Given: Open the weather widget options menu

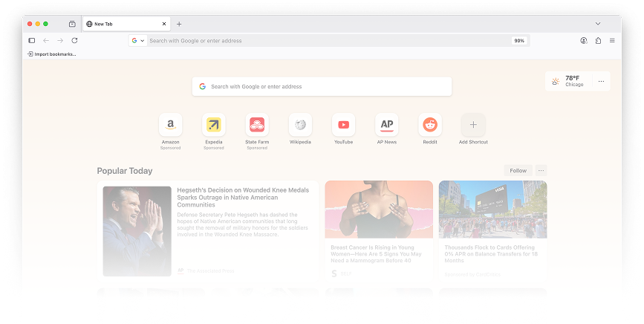Looking at the screenshot, I should click(x=601, y=81).
